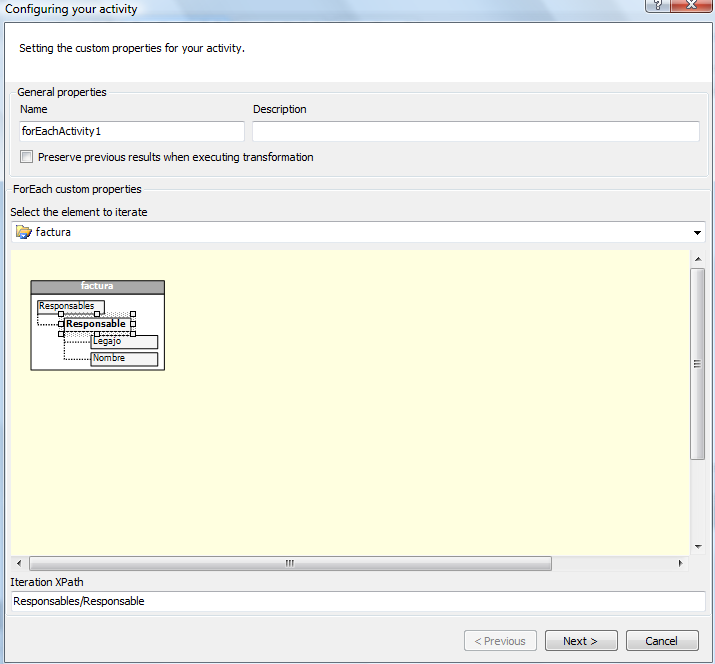715x664 pixels.
Task: Select the Responsables node in diagram
Action: (71, 306)
